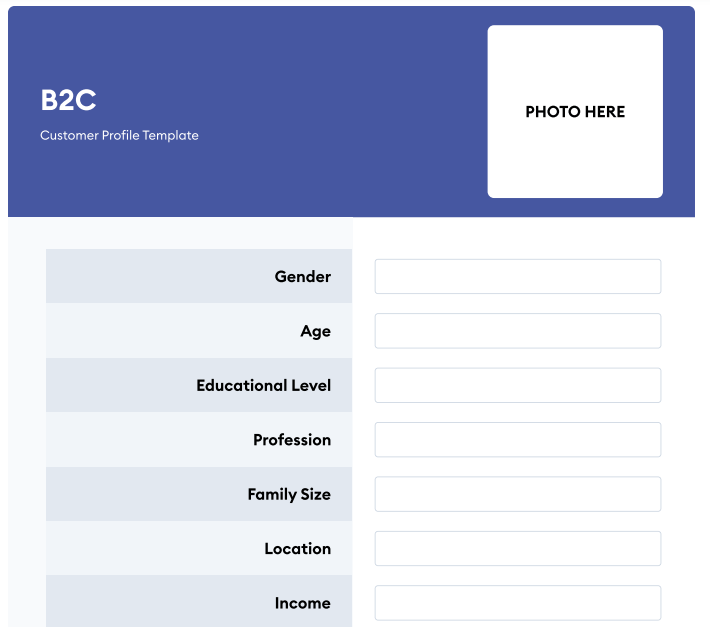
Task: Click the Gender label
Action: (302, 277)
